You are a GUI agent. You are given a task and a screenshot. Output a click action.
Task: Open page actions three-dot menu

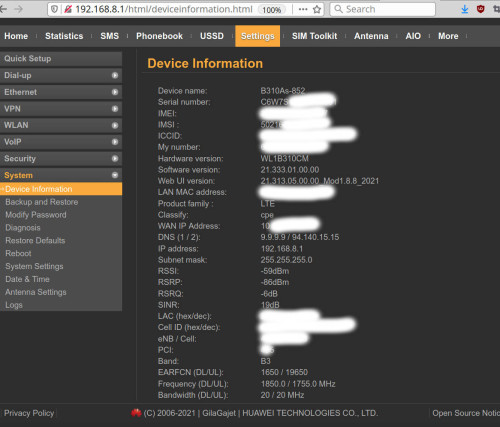(x=303, y=9)
